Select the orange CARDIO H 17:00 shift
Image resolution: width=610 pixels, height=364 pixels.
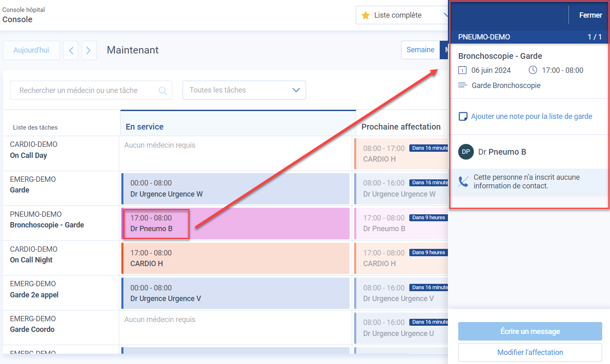click(235, 258)
